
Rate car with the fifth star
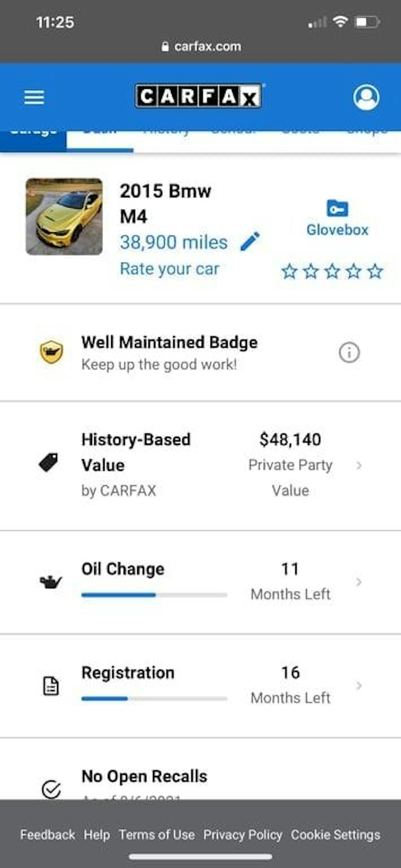(x=375, y=272)
